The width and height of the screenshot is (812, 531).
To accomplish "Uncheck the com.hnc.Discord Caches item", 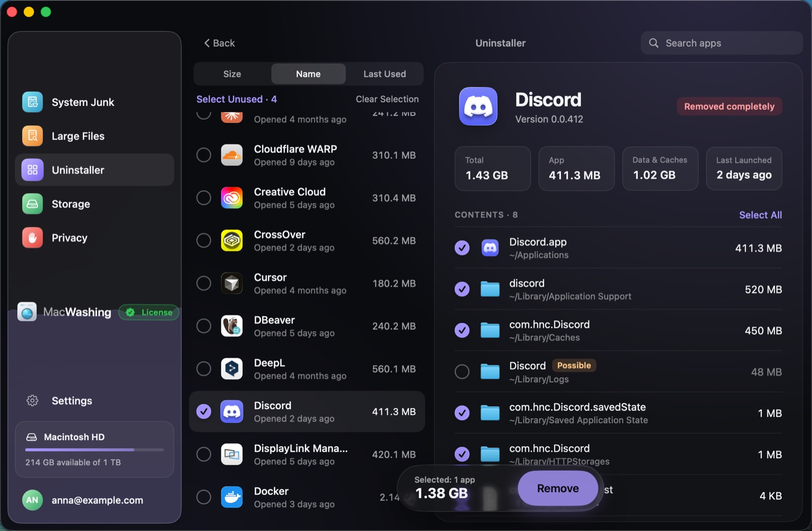I will click(462, 331).
